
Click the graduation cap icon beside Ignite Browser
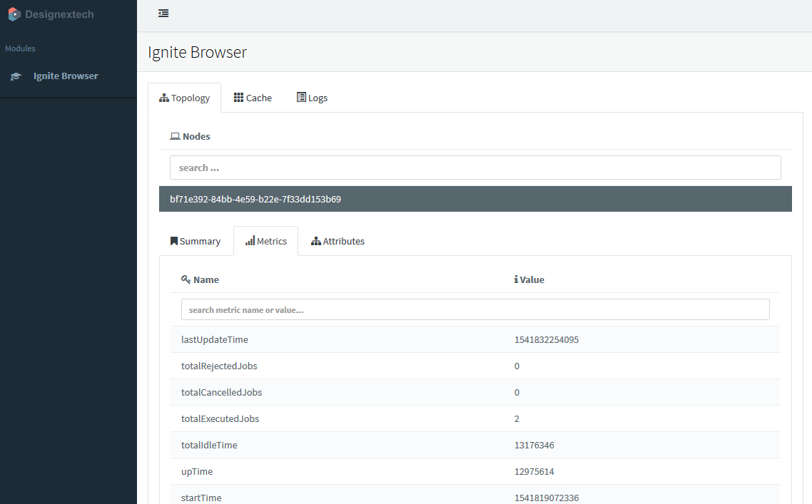[16, 76]
